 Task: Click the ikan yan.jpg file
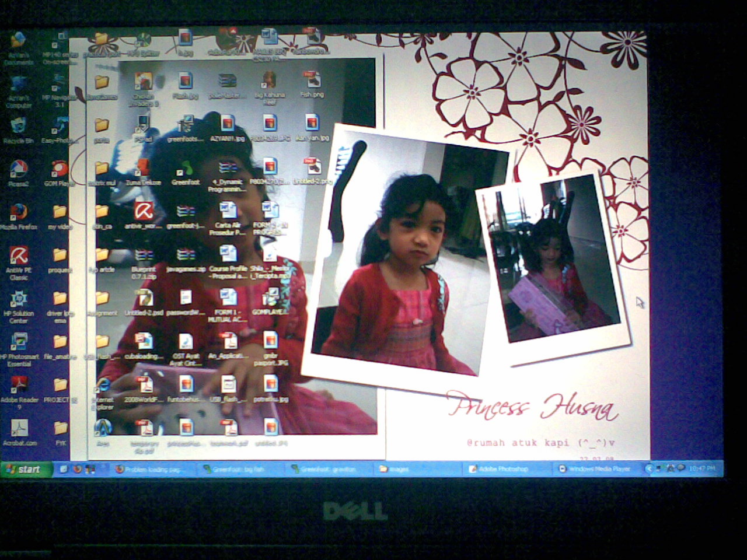click(x=312, y=128)
